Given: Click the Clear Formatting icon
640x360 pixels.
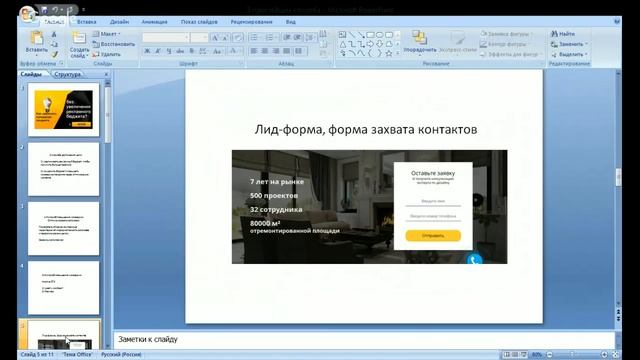Looking at the screenshot, I should click(x=238, y=38).
